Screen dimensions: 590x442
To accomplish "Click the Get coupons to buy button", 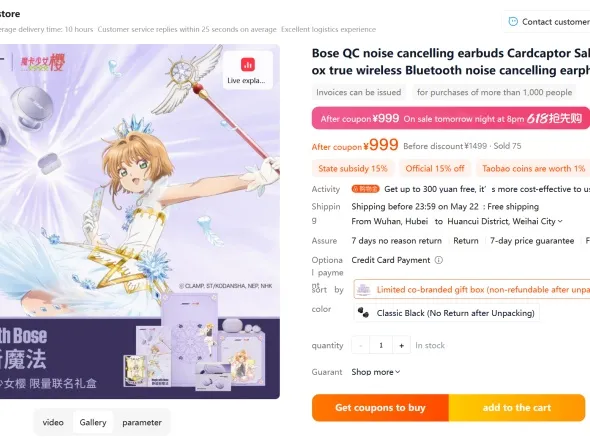I will pyautogui.click(x=380, y=408).
